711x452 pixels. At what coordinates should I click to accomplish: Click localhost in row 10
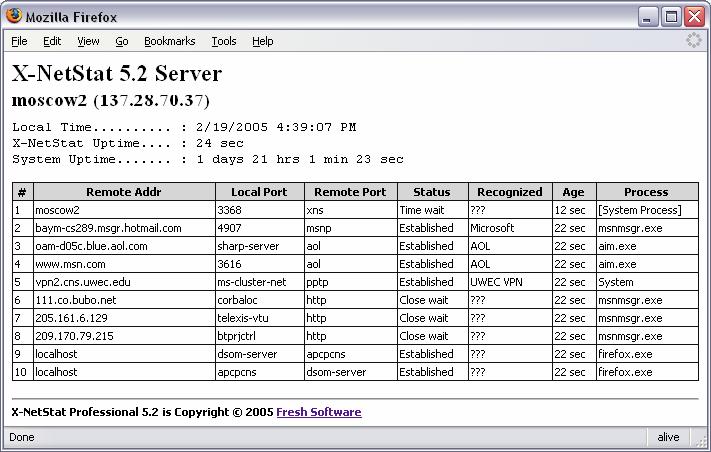point(56,372)
